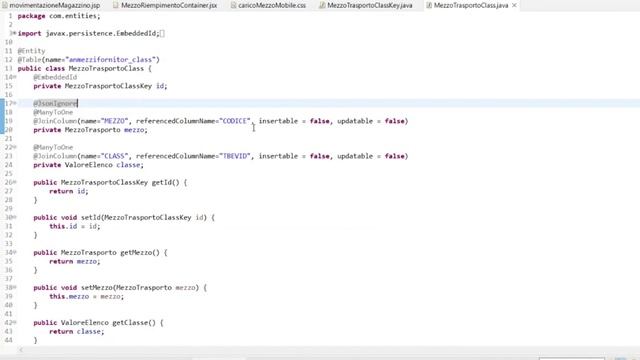Click the "CLASS" column name string
This screenshot has height=360, width=640.
click(115, 156)
